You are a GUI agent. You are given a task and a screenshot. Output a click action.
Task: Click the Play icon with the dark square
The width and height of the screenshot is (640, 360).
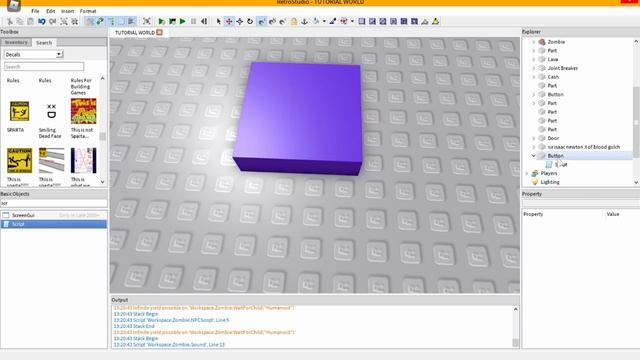pyautogui.click(x=172, y=21)
